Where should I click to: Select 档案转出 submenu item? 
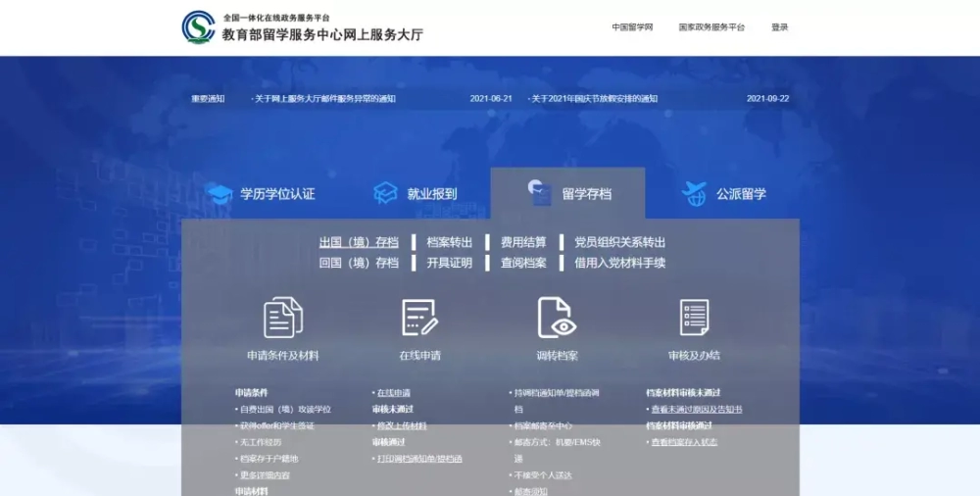450,242
